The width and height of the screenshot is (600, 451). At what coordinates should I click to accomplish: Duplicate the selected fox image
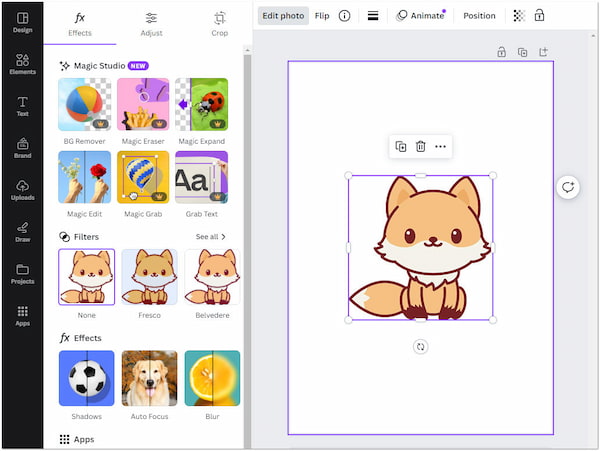pos(401,147)
